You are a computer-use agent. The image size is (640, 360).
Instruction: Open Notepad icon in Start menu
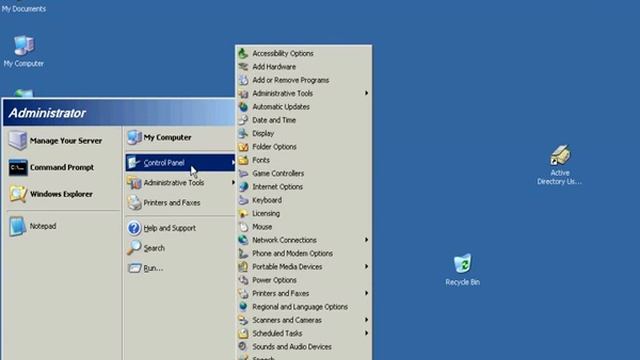click(18, 227)
